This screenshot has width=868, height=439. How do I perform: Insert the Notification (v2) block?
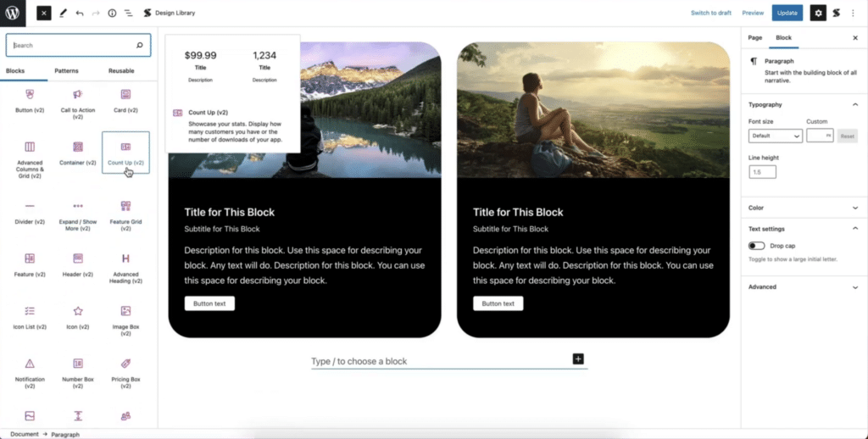[30, 373]
